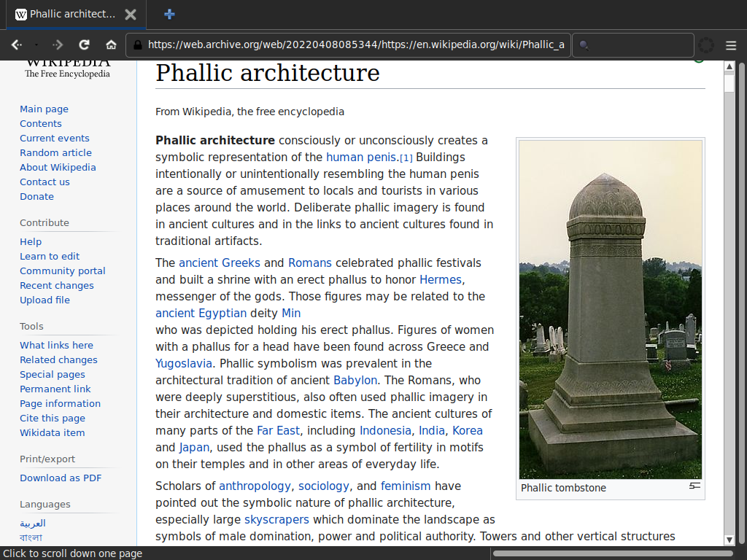Click the padlock site security icon
This screenshot has height=560, width=747.
pyautogui.click(x=136, y=44)
